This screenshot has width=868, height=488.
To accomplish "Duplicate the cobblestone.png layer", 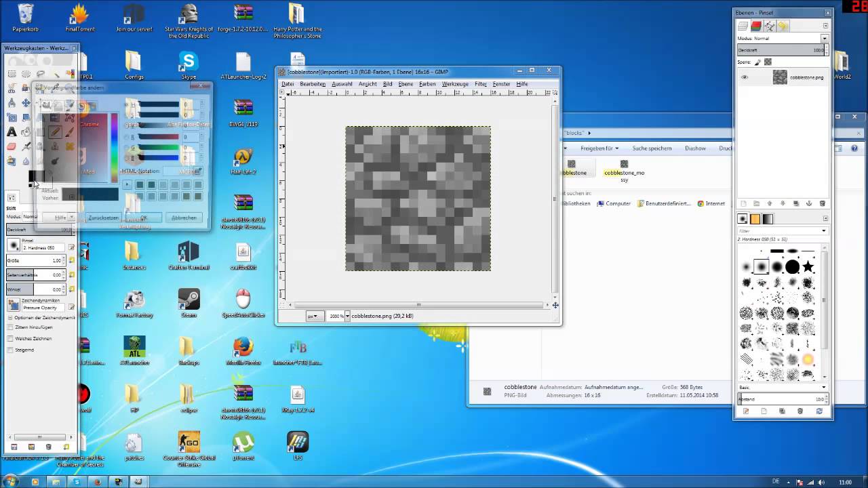I will [796, 203].
